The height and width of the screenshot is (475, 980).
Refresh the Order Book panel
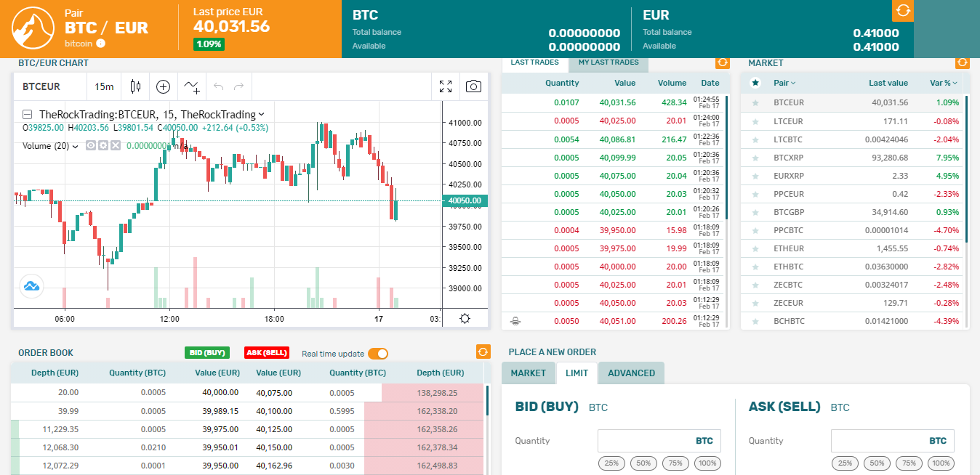point(483,352)
